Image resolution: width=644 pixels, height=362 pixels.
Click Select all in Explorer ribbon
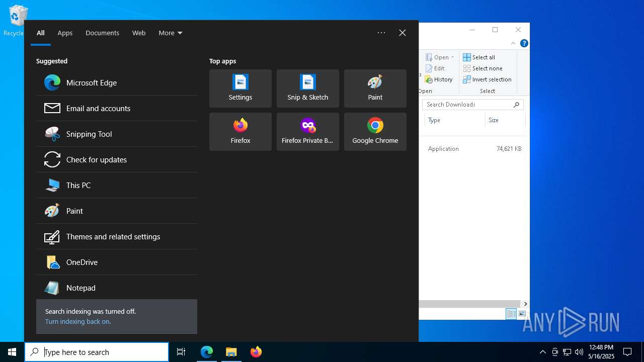coord(479,57)
